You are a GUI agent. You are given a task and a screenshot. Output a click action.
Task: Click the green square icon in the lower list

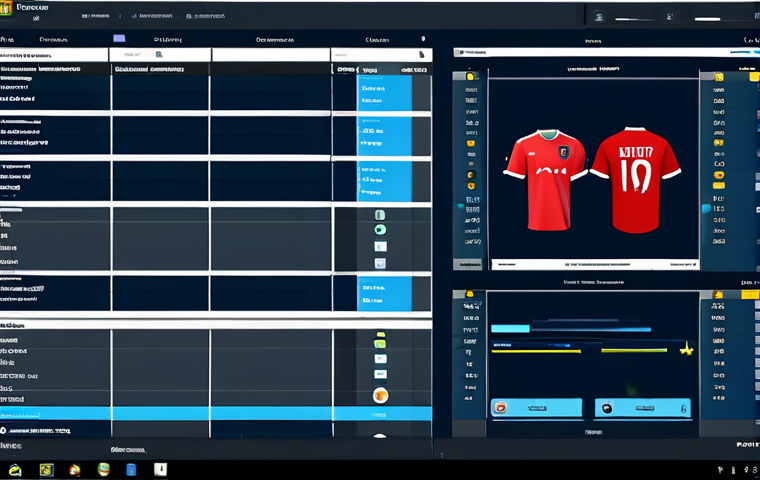point(380,343)
